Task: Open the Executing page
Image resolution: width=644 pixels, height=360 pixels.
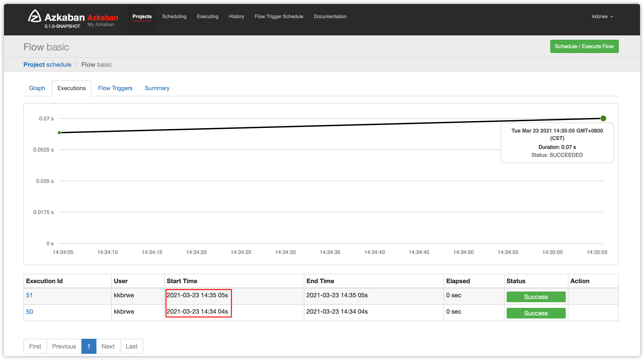Action: click(x=207, y=17)
